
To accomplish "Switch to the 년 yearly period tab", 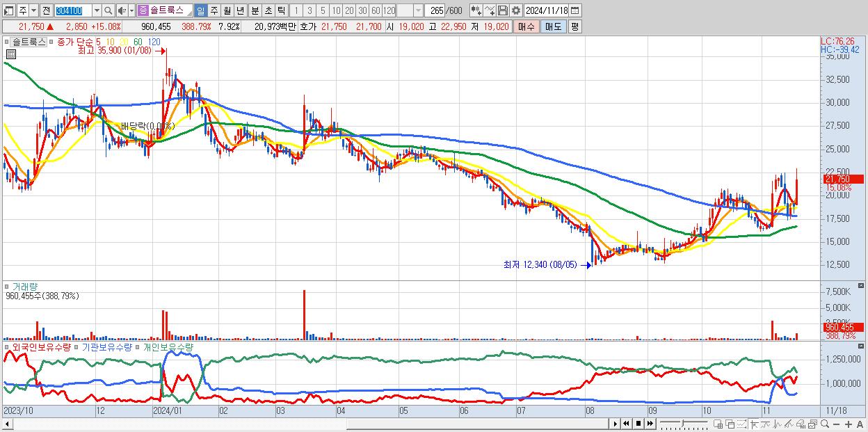I will click(240, 10).
